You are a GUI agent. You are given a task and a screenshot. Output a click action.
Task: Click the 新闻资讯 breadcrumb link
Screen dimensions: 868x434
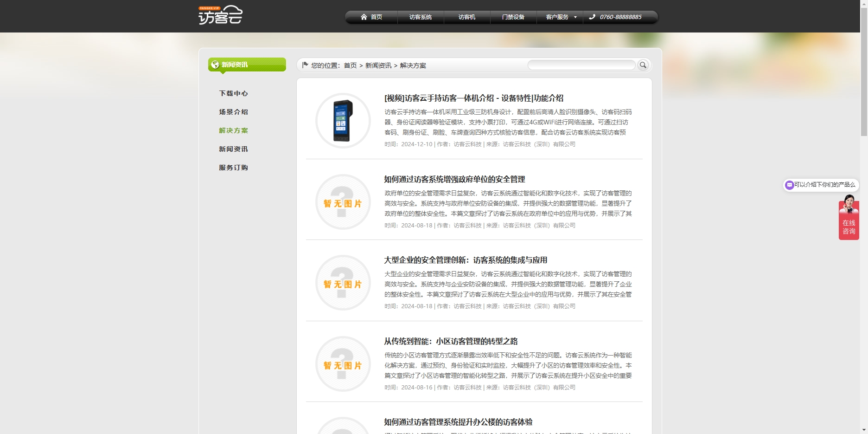tap(378, 65)
